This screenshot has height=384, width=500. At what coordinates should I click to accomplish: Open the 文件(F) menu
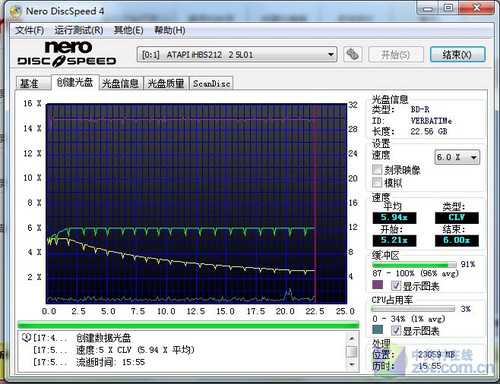[x=29, y=30]
